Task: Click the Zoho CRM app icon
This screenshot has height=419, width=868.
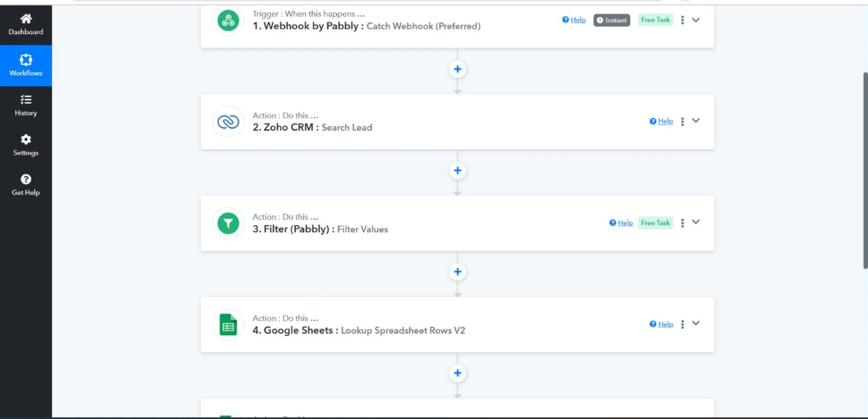Action: 228,122
